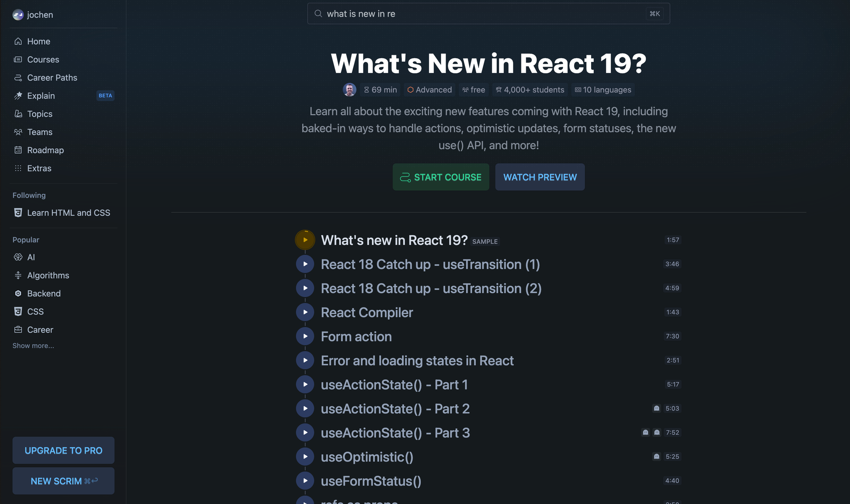Click the Extras dots icon
850x504 pixels.
click(18, 168)
